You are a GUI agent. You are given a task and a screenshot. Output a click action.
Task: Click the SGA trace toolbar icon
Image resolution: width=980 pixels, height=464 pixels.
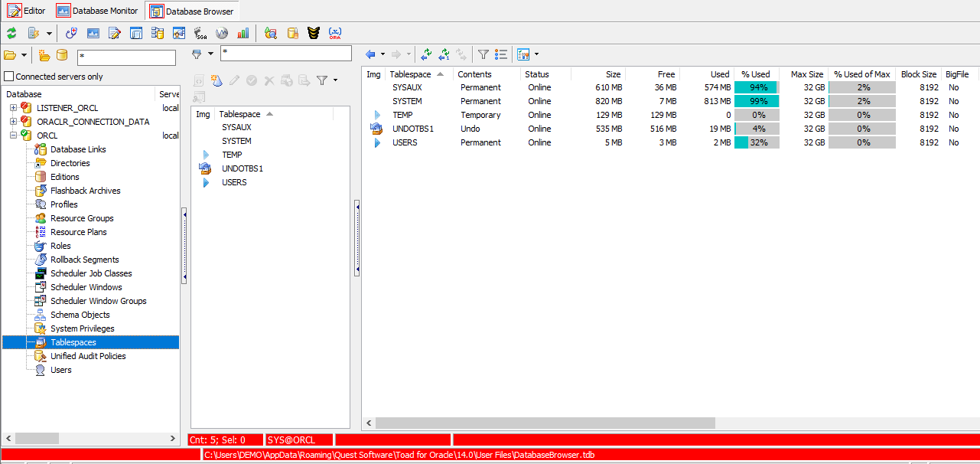(200, 34)
